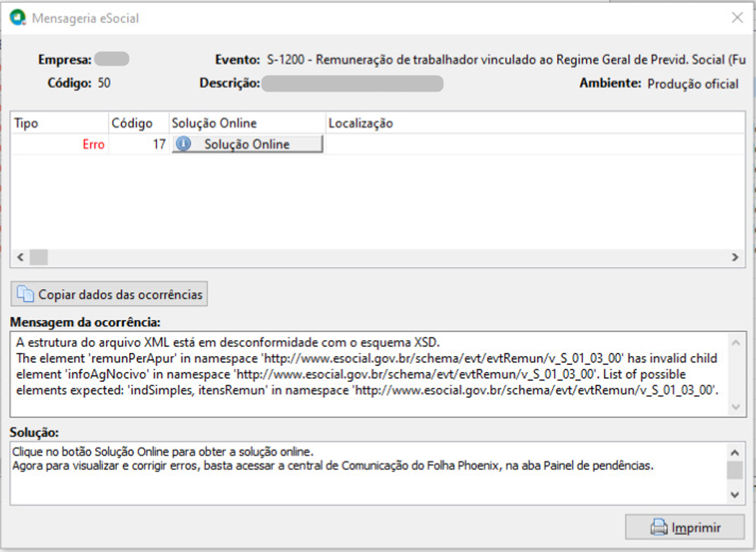Click Copiar dados das ocorrências button
Image resolution: width=756 pixels, height=552 pixels.
110,294
